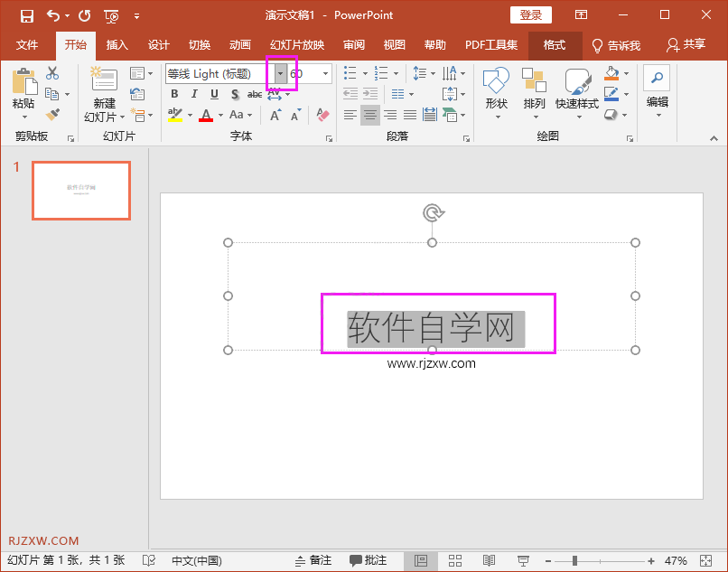The height and width of the screenshot is (572, 728).
Task: Expand the font name combo box
Action: [281, 73]
